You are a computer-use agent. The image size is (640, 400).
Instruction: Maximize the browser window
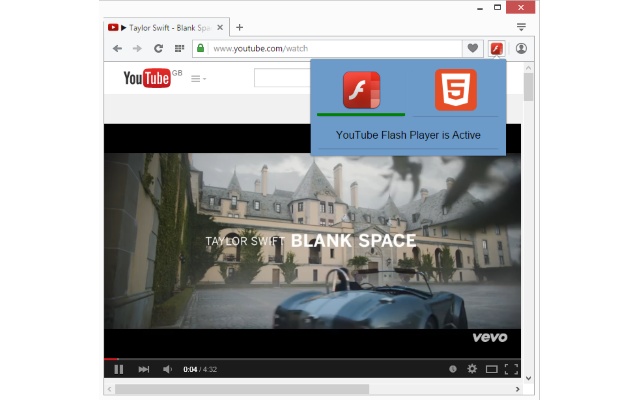pyautogui.click(x=497, y=7)
